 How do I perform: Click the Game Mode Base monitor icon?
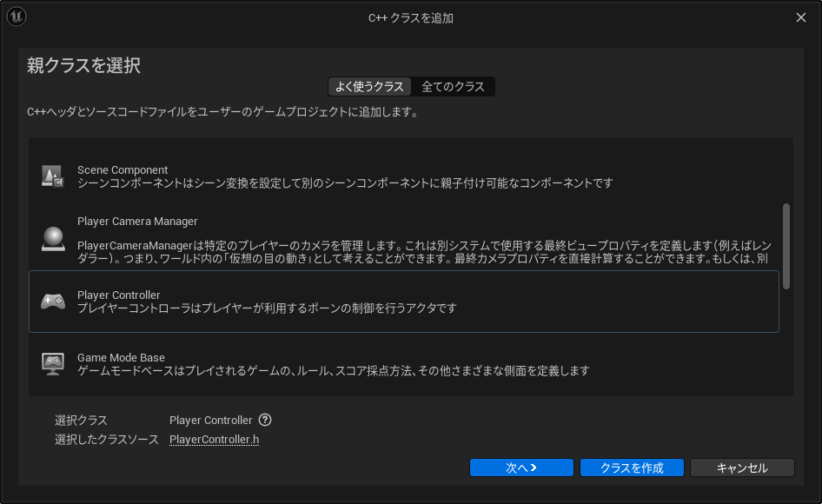coord(53,364)
